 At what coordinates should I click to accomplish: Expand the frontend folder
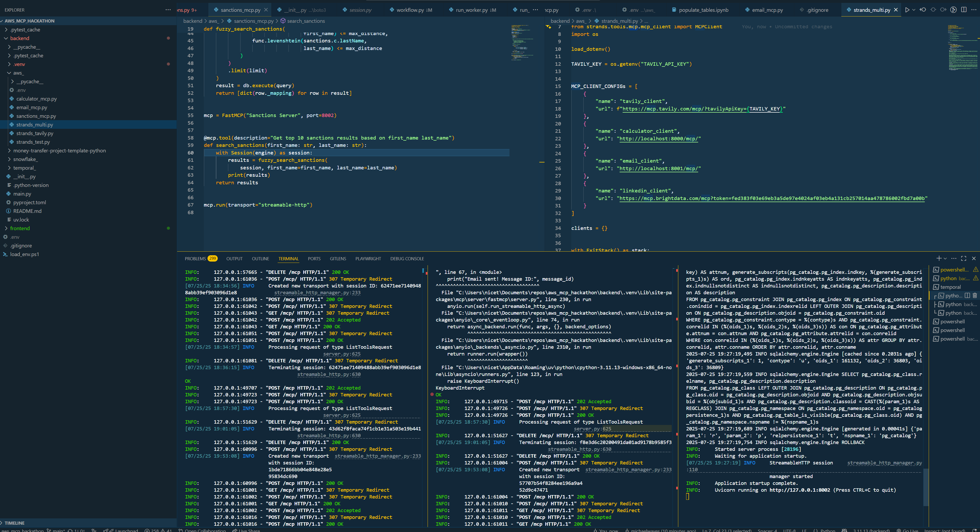click(20, 228)
